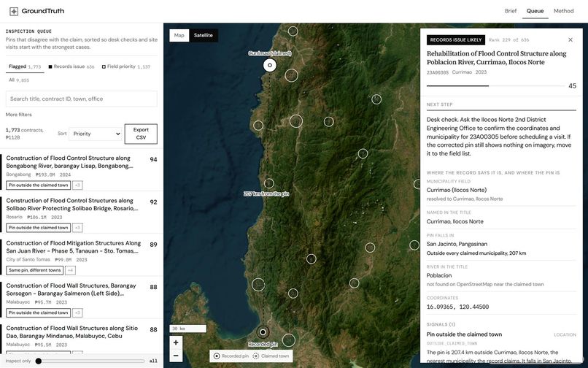Click the Pin outside the claimed town signal
Screen dimensions: 588x368
(x=464, y=334)
